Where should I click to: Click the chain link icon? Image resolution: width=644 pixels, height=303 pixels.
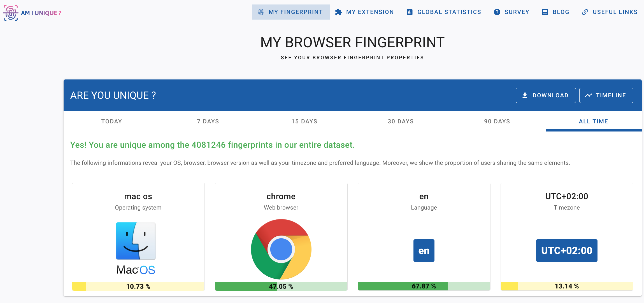point(585,12)
